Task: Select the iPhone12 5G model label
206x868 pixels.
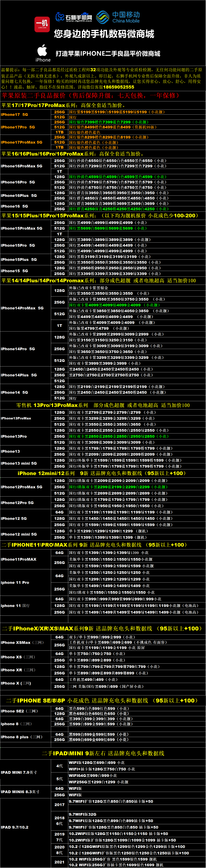Action: (x=14, y=519)
